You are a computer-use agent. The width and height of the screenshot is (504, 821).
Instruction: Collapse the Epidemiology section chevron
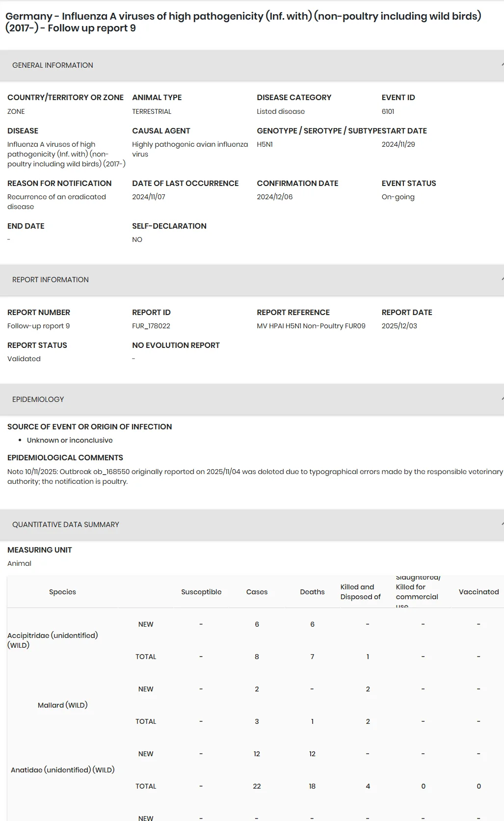502,399
